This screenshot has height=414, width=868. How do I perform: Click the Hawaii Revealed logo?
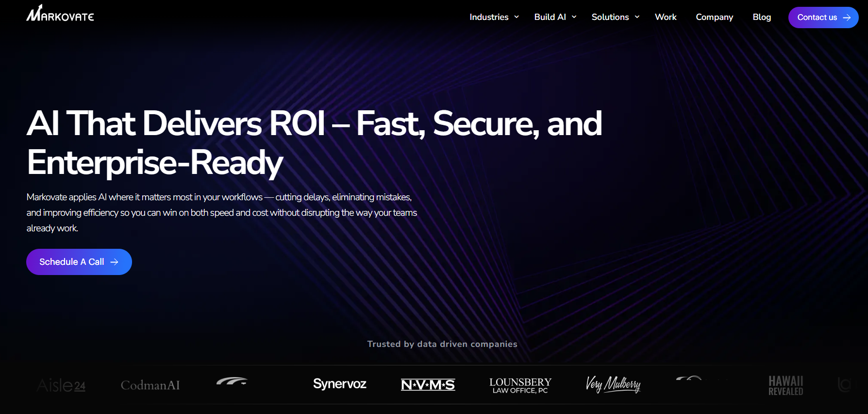point(785,385)
